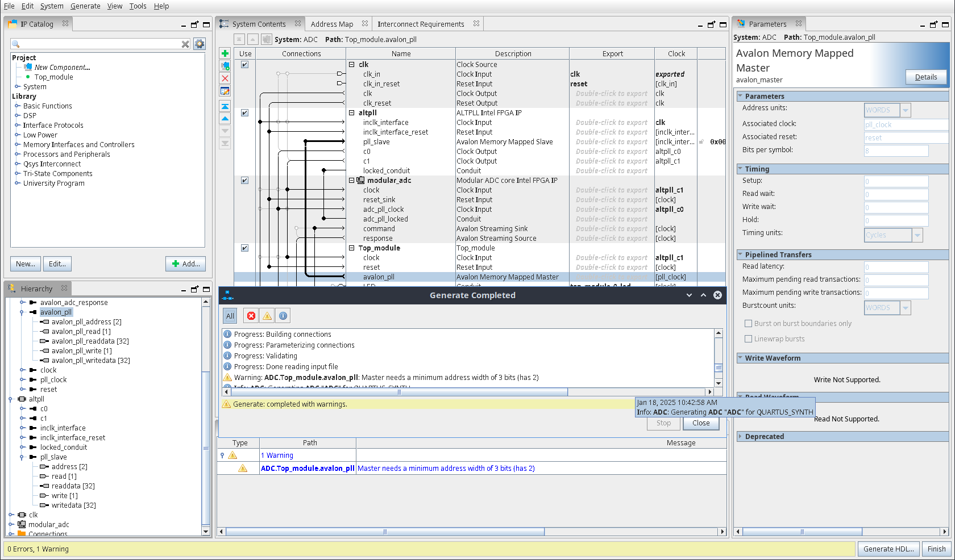The image size is (955, 560).
Task: Uncheck the Use checkbox for altpll
Action: click(x=244, y=112)
